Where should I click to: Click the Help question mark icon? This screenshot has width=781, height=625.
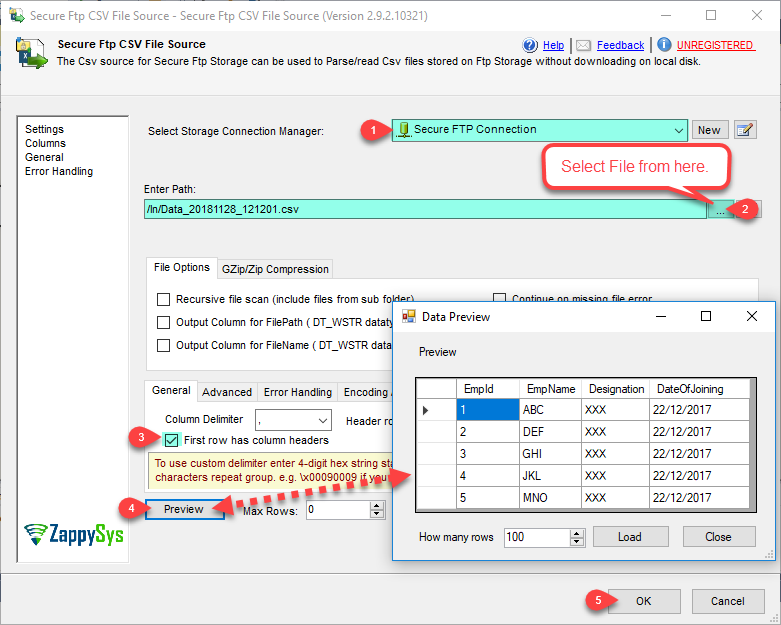point(529,45)
